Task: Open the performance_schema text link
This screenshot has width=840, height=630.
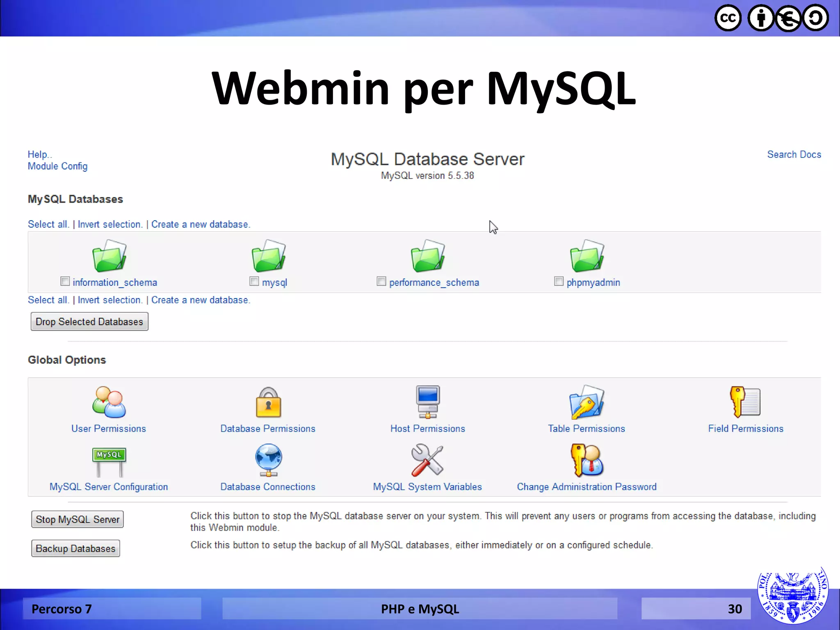Action: (x=434, y=283)
